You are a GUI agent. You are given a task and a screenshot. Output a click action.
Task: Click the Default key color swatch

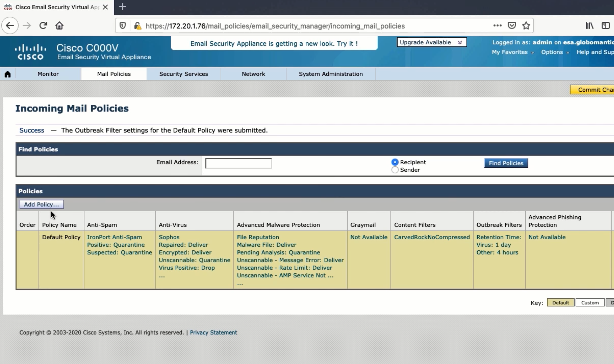560,303
